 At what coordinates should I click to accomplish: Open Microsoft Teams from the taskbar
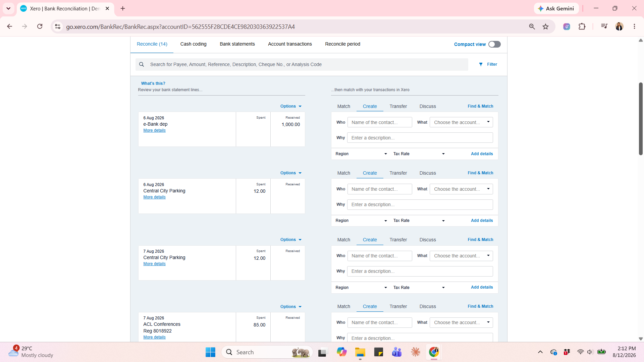pyautogui.click(x=397, y=352)
